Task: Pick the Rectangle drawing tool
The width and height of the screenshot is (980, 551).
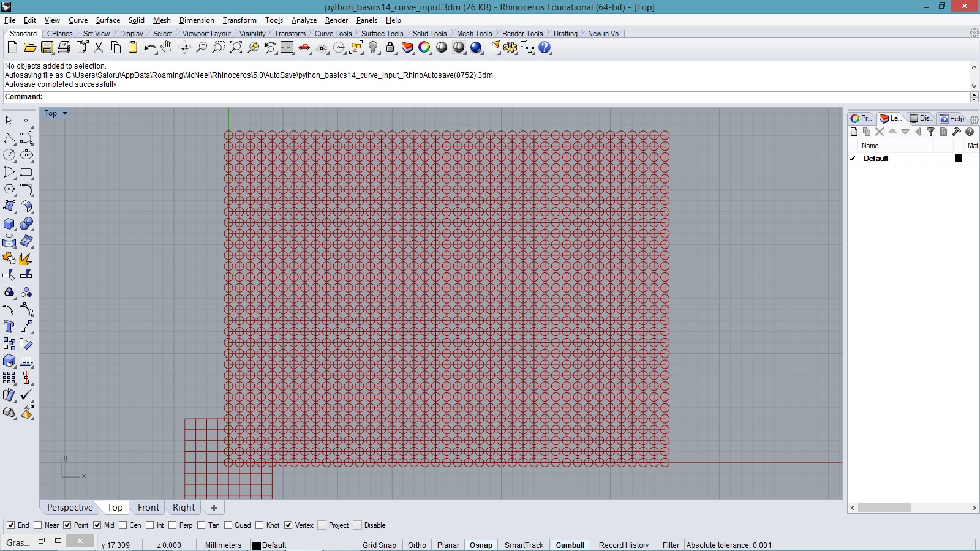Action: pos(26,173)
